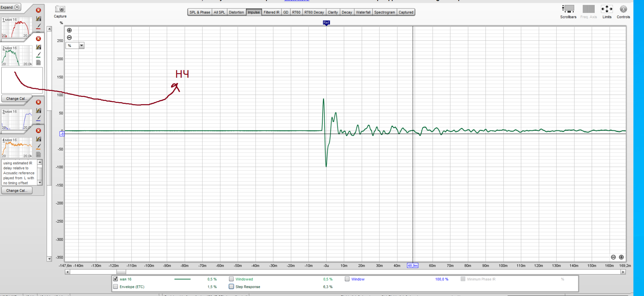
Task: Select the measurement 3 thumbnail
Action: (x=17, y=120)
